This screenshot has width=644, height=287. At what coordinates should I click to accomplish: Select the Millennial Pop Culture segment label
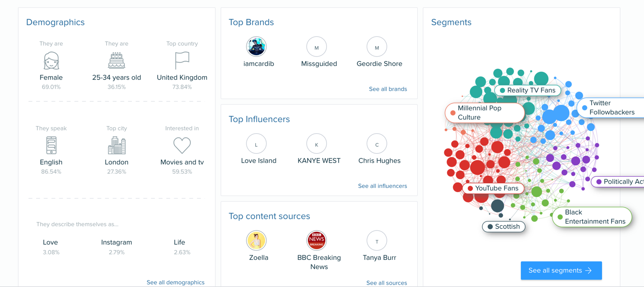click(485, 113)
